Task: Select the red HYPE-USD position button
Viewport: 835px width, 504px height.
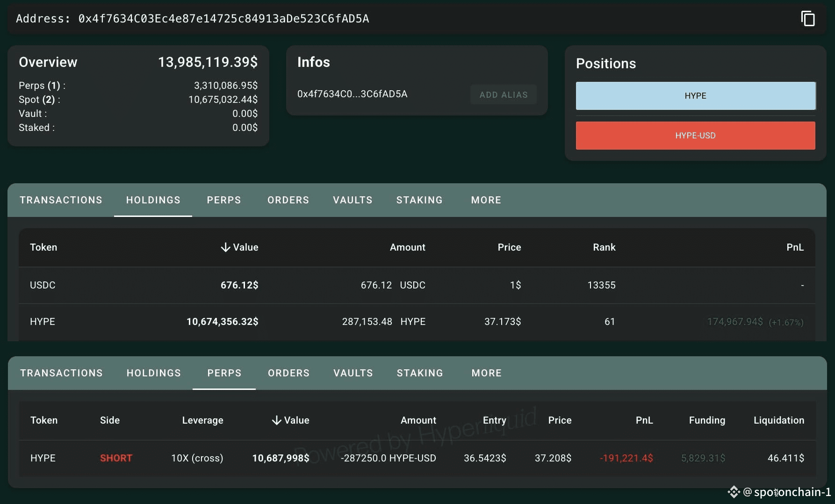Action: pos(696,136)
